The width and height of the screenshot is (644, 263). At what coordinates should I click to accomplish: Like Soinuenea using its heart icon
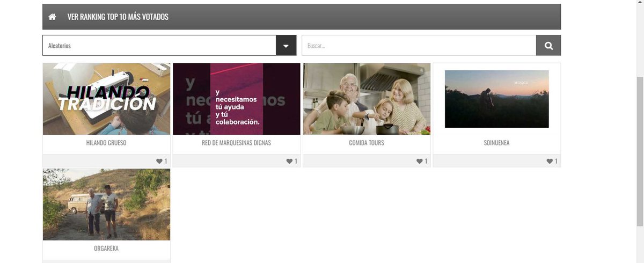pyautogui.click(x=550, y=161)
